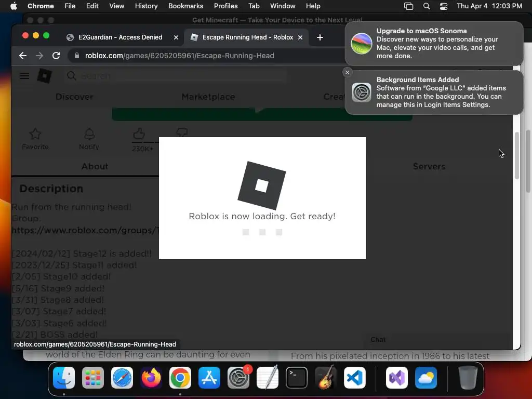
Task: Open the Discover page
Action: coord(74,97)
